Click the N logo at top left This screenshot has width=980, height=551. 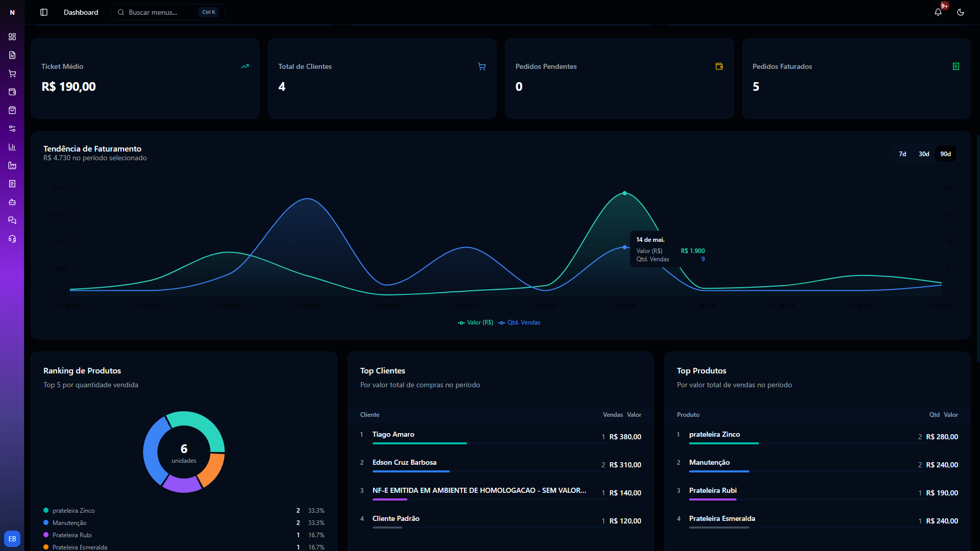pyautogui.click(x=12, y=12)
